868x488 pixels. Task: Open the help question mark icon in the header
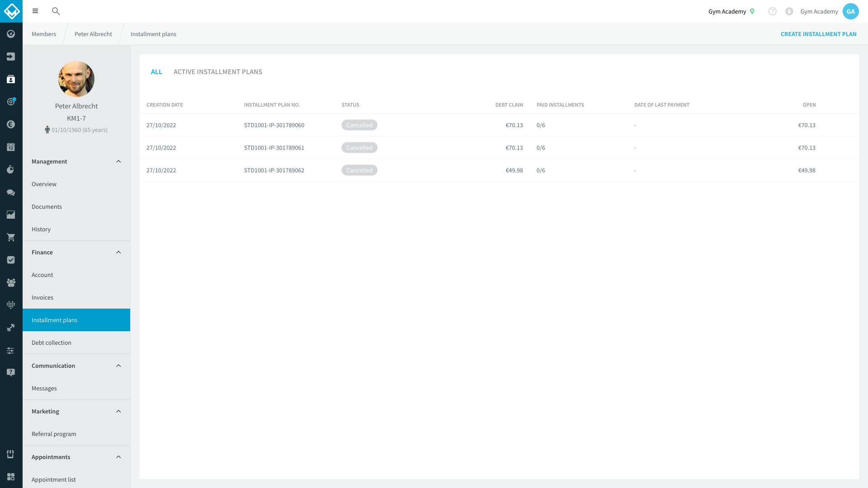click(x=772, y=11)
